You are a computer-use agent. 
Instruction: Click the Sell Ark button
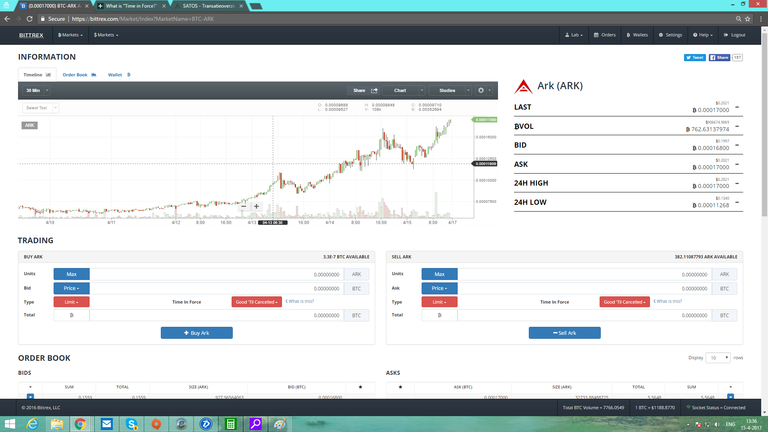pos(564,333)
